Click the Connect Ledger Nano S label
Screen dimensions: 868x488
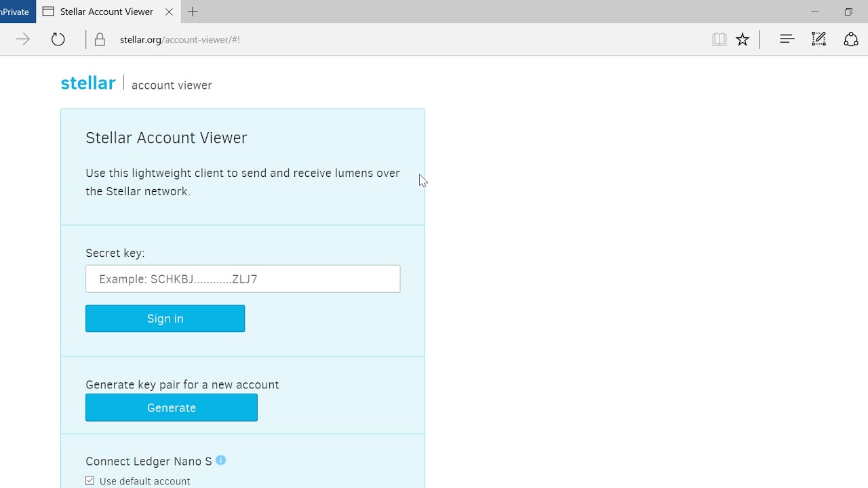[149, 461]
